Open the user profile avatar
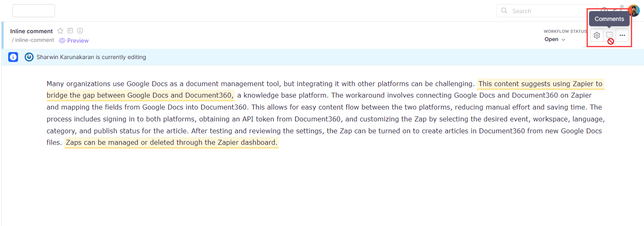This screenshot has height=226, width=644. (634, 10)
